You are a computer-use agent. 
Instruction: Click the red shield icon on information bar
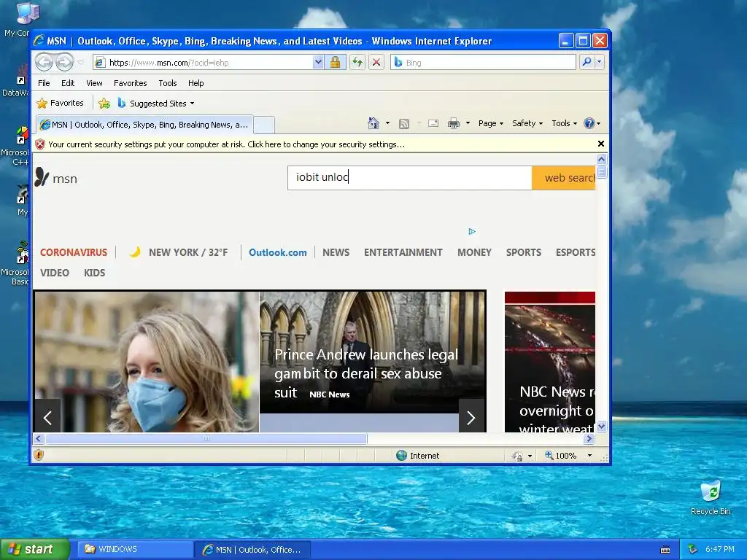tap(40, 144)
